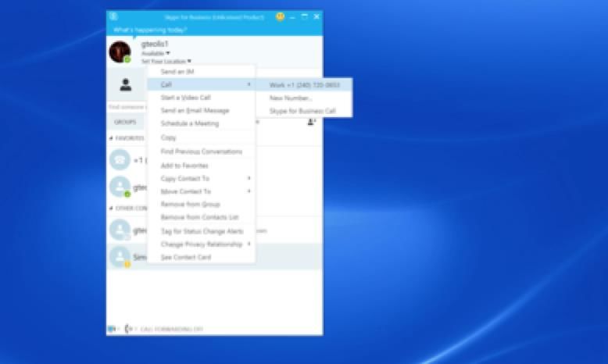The height and width of the screenshot is (364, 608).
Task: Click the Skype logo in title bar
Action: pos(113,16)
